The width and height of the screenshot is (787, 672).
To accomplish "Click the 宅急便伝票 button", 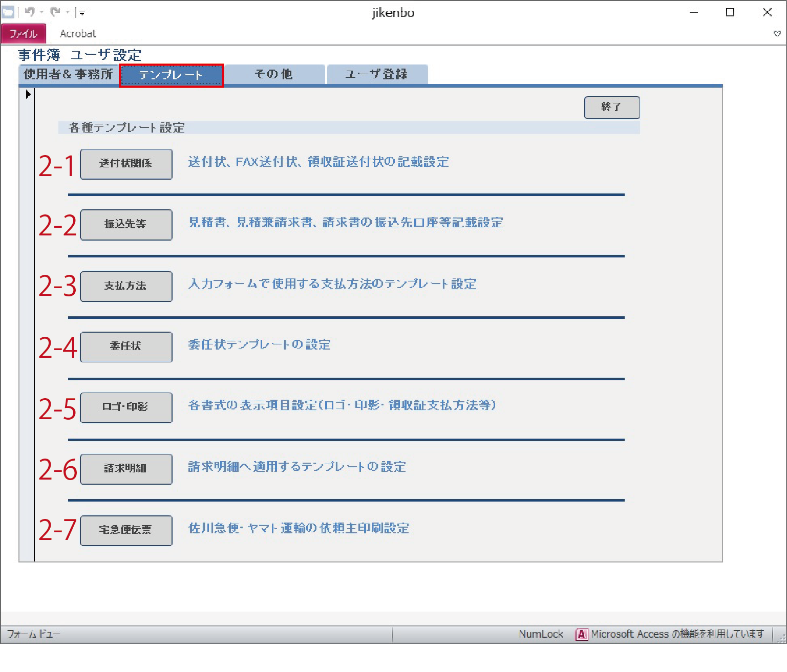I will 126,530.
